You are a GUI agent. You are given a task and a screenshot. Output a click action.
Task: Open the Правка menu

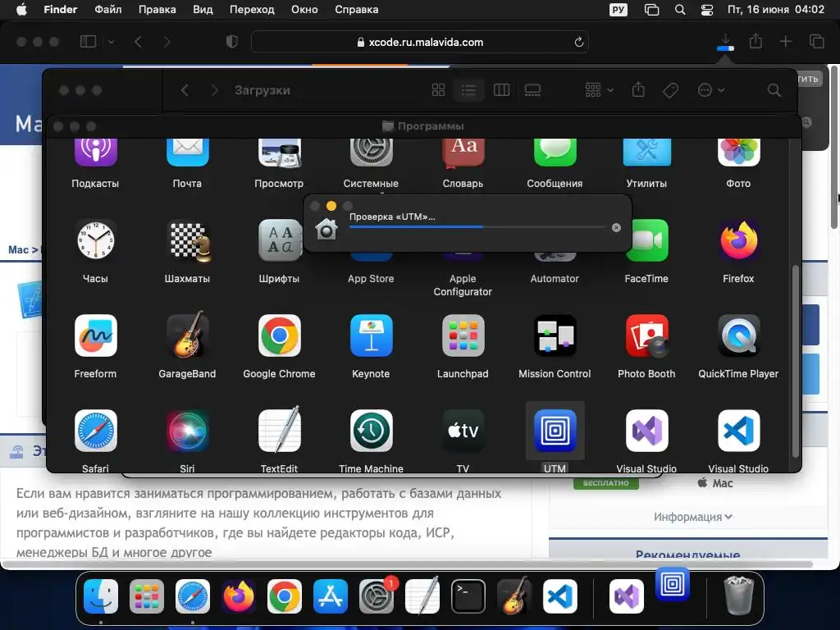157,10
